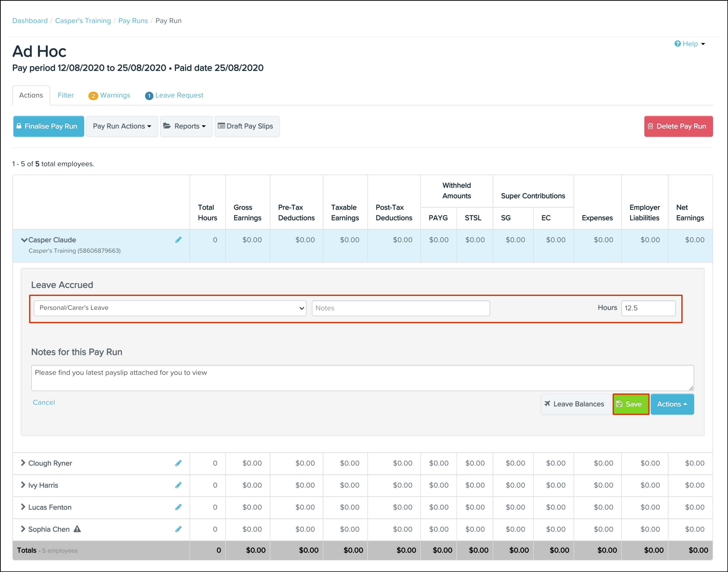The image size is (728, 572).
Task: Click edit pencil icon for Ivy Harris
Action: coord(178,485)
